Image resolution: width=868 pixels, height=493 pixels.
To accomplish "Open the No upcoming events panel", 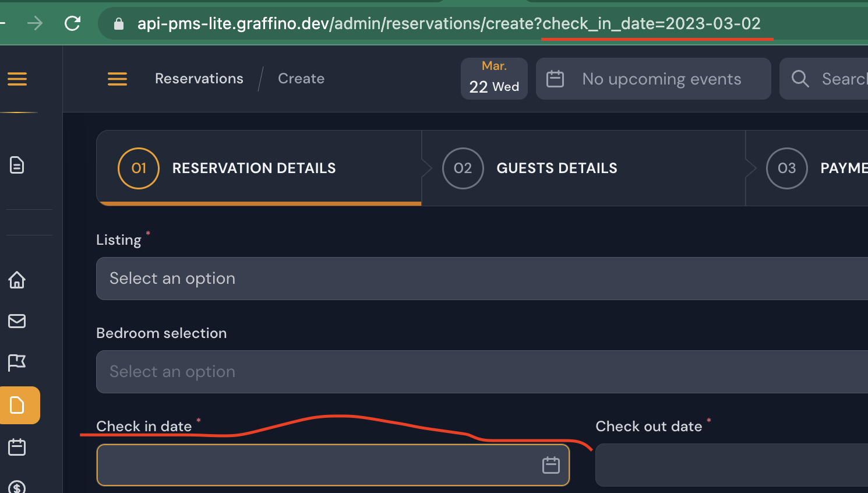I will (x=653, y=79).
